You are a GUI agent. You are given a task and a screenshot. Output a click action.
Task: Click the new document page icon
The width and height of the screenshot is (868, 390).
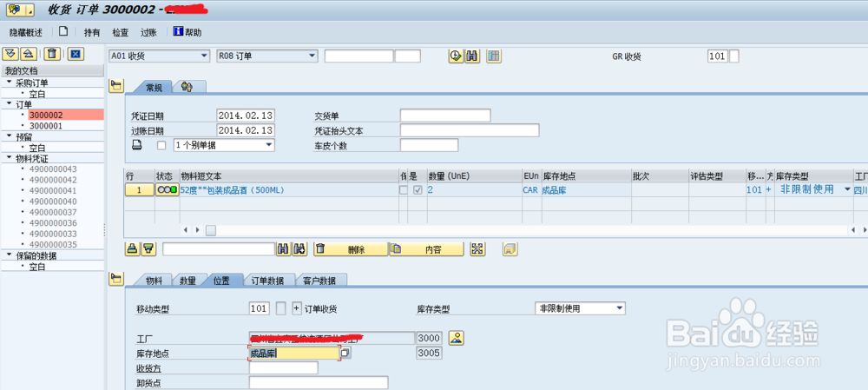63,31
